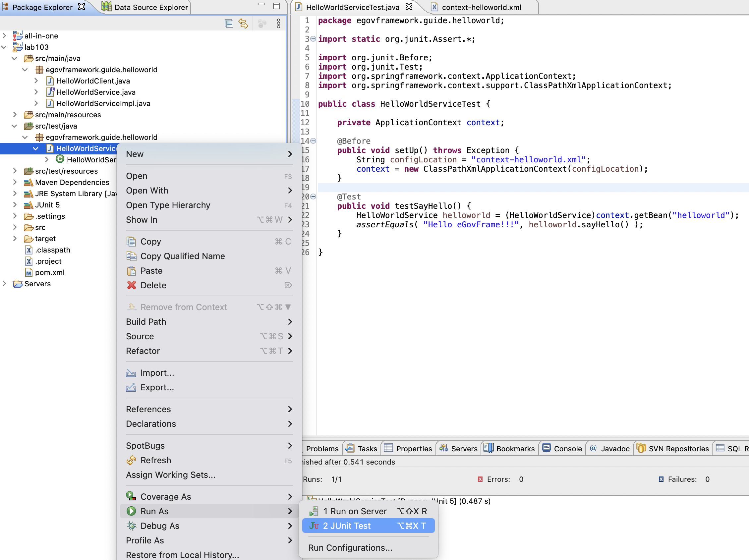Click the Refresh icon in context menu
The width and height of the screenshot is (749, 560).
tap(131, 460)
